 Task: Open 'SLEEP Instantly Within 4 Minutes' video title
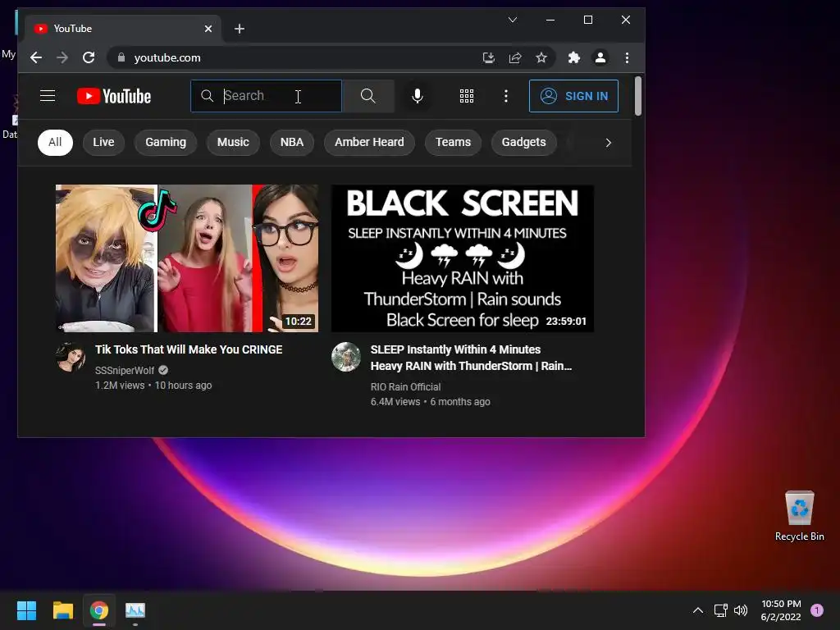pyautogui.click(x=471, y=358)
